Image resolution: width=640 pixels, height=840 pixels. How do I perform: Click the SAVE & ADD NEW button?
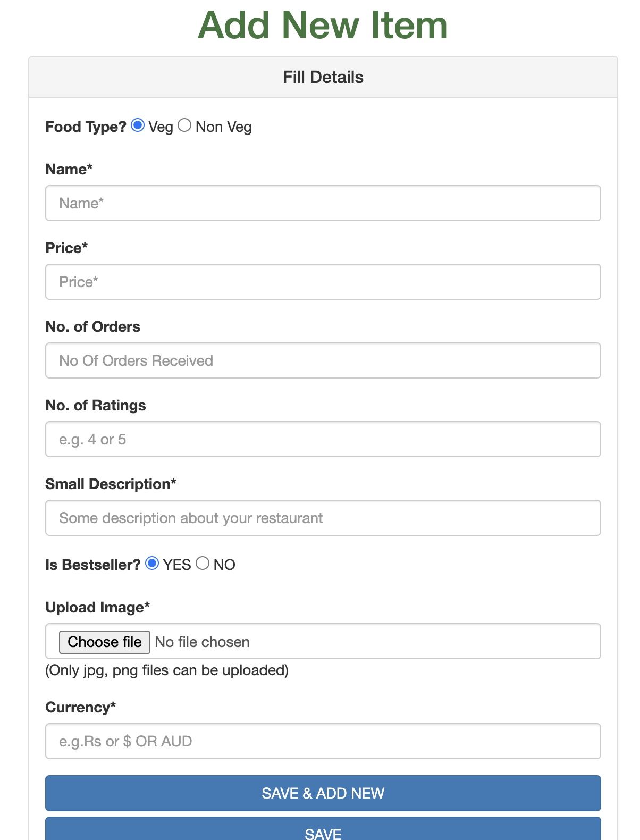pos(323,793)
